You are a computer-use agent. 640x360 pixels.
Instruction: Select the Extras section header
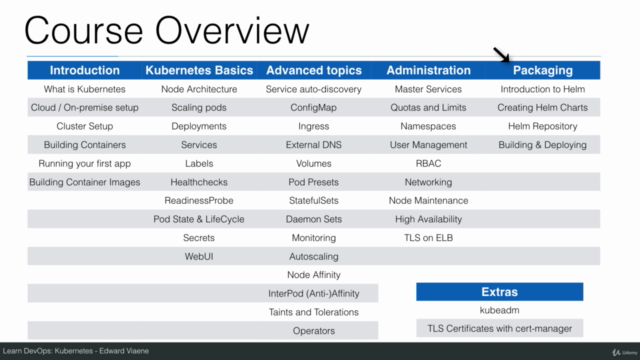500,292
